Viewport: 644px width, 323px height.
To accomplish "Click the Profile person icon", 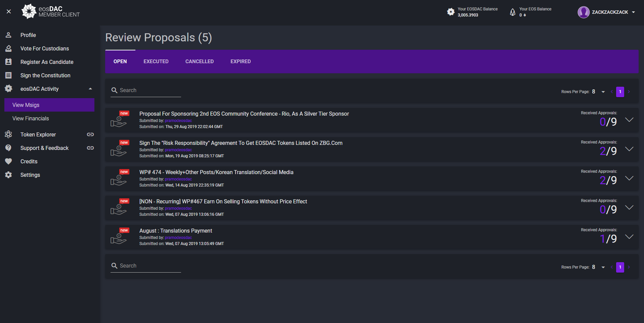I will 8,35.
